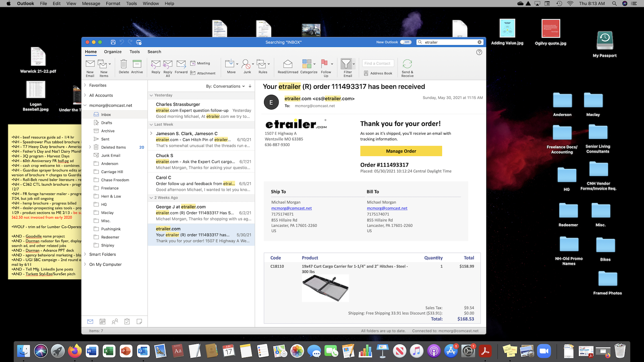Switch to Calendar view at bottom left
The height and width of the screenshot is (362, 644).
(102, 321)
